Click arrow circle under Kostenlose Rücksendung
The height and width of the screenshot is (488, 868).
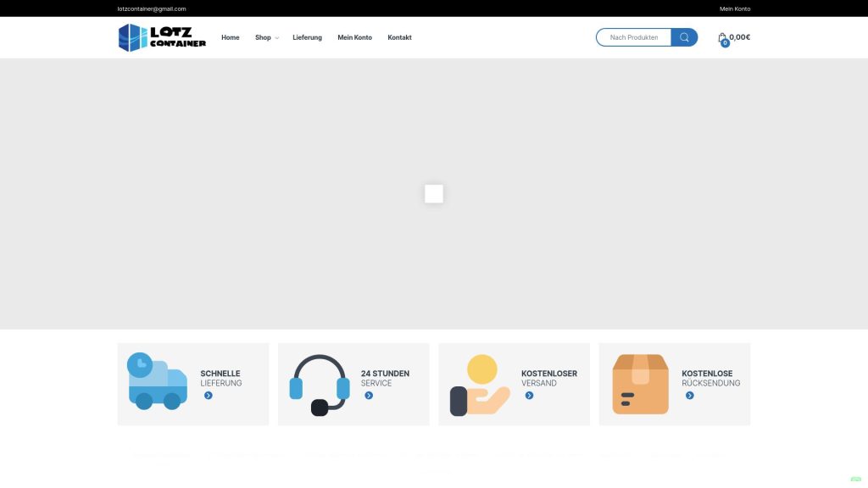click(689, 396)
